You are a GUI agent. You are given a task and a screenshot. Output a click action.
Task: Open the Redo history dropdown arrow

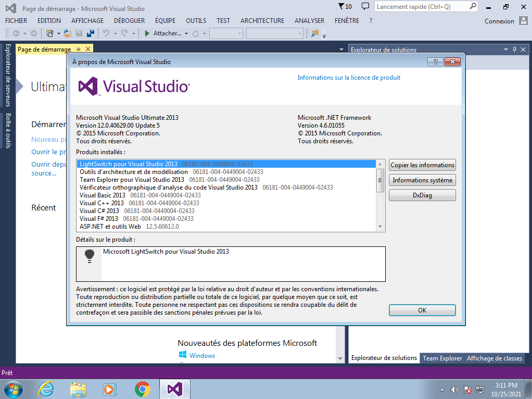click(x=134, y=34)
